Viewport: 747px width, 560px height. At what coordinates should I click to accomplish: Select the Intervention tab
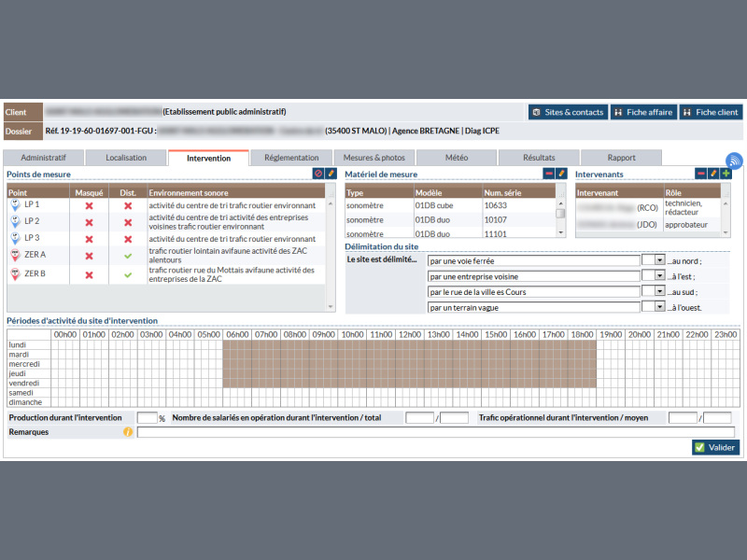(x=208, y=158)
